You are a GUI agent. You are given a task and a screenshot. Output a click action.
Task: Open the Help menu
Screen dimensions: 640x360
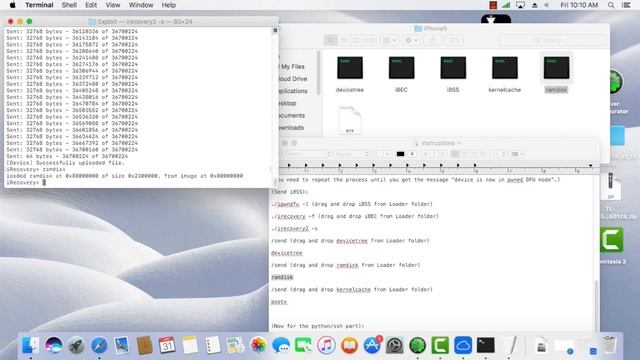coord(169,5)
